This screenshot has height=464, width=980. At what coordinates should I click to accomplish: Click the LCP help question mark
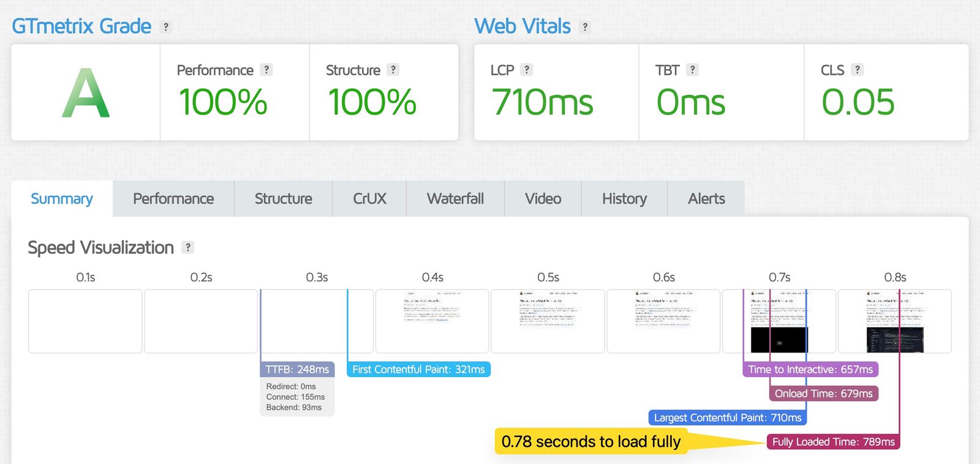pyautogui.click(x=526, y=70)
